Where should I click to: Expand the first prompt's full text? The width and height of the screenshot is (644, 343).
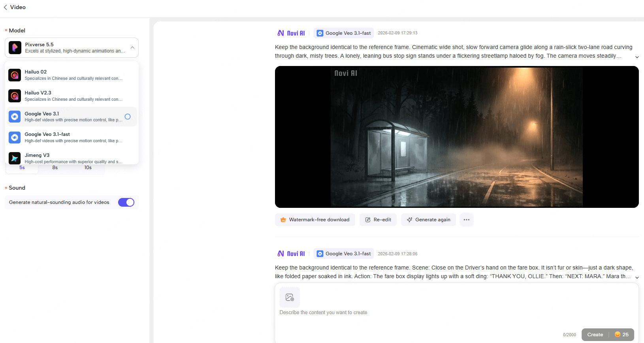[x=637, y=57]
